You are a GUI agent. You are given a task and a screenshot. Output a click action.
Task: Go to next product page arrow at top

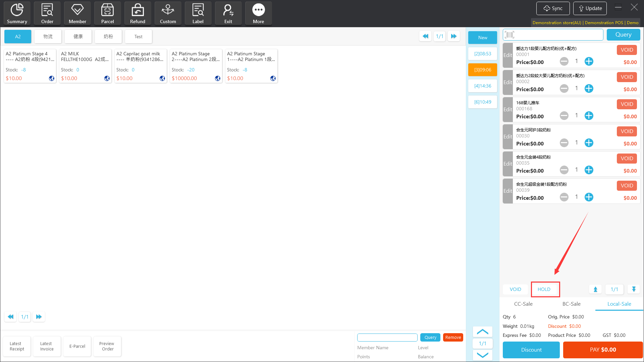[453, 36]
